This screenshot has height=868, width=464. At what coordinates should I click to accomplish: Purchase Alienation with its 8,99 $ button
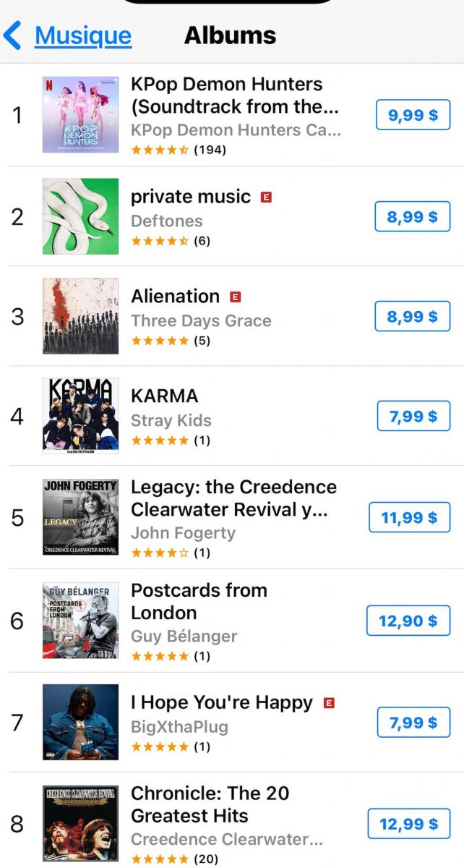point(413,316)
